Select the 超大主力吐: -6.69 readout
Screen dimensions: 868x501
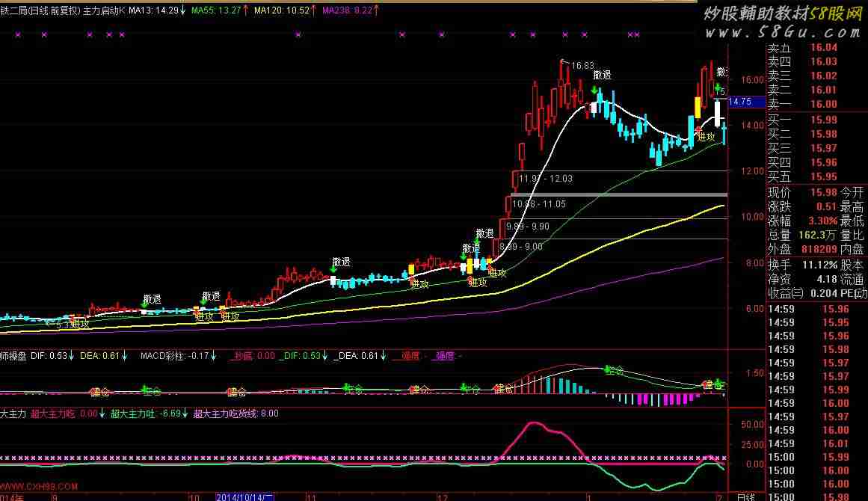point(149,414)
